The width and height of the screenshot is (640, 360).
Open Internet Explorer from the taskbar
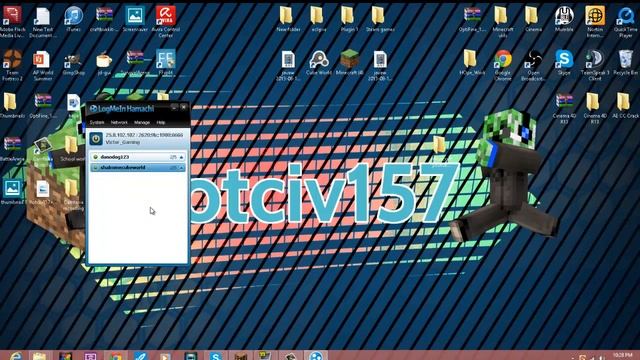point(15,356)
